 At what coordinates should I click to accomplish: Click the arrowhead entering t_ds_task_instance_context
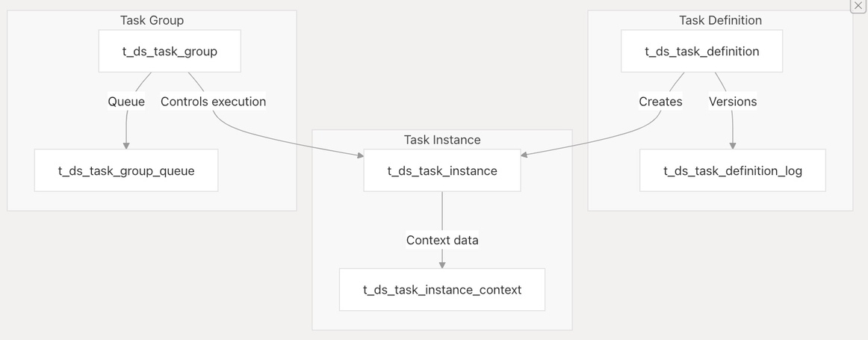(x=442, y=264)
